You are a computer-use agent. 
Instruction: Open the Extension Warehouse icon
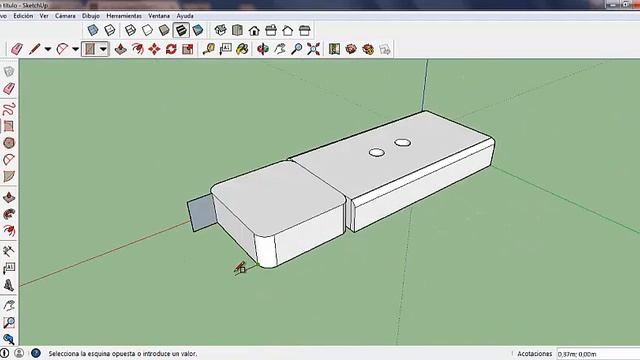pyautogui.click(x=368, y=49)
